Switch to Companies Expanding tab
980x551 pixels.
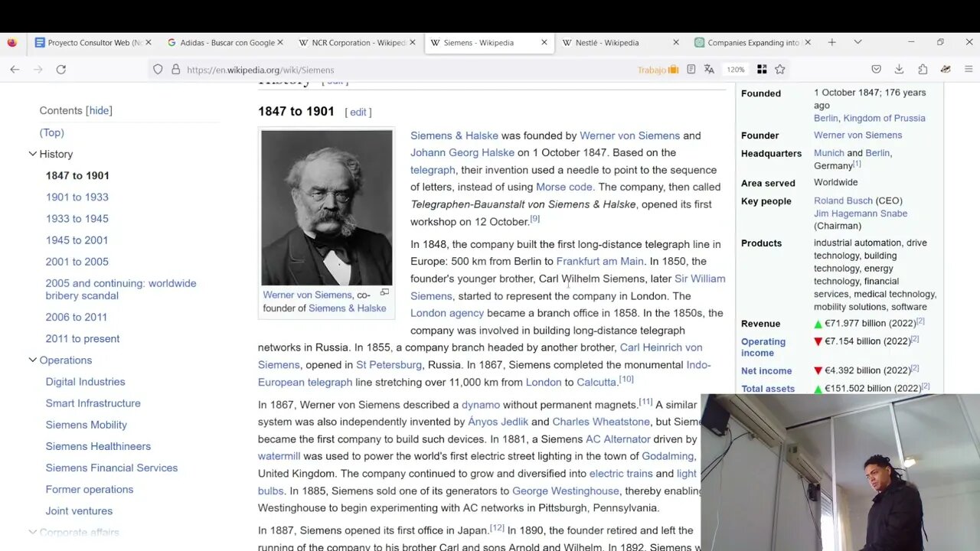751,43
